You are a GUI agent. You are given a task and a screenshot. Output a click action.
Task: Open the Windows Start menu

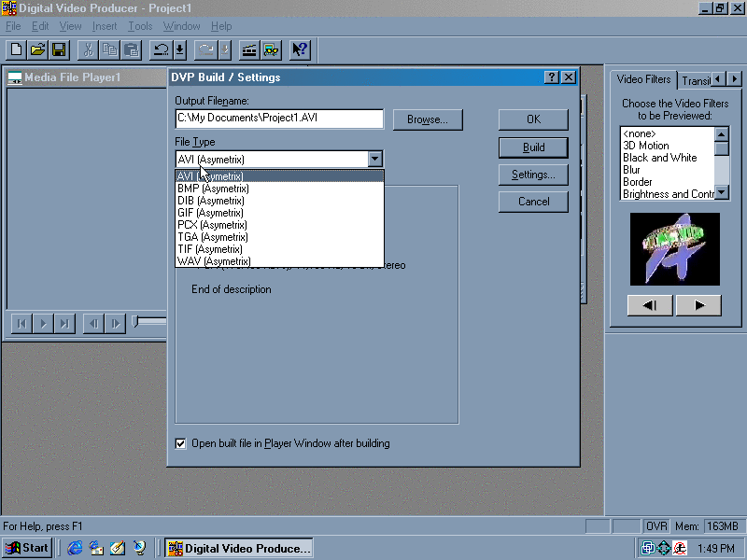click(x=27, y=548)
